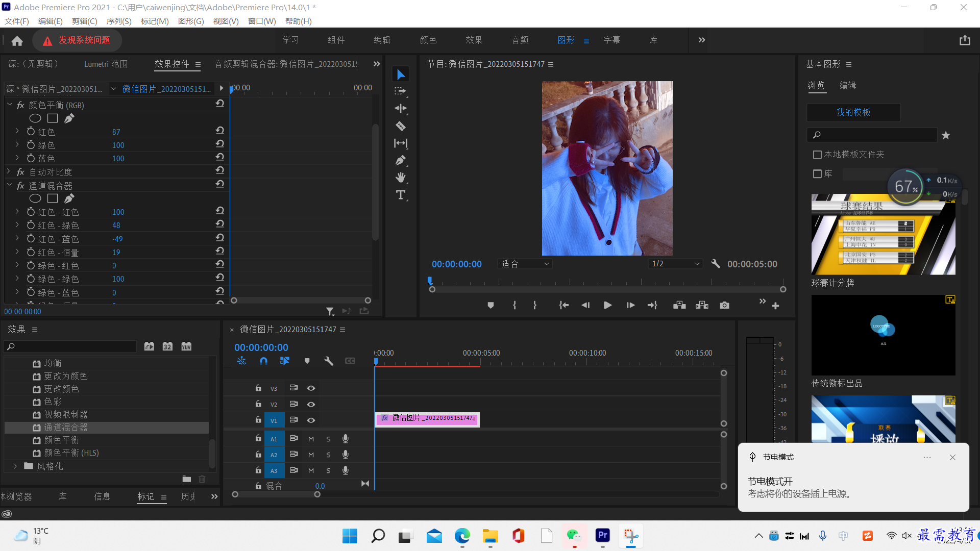Select the Razor tool
The image size is (980, 551).
click(x=401, y=126)
